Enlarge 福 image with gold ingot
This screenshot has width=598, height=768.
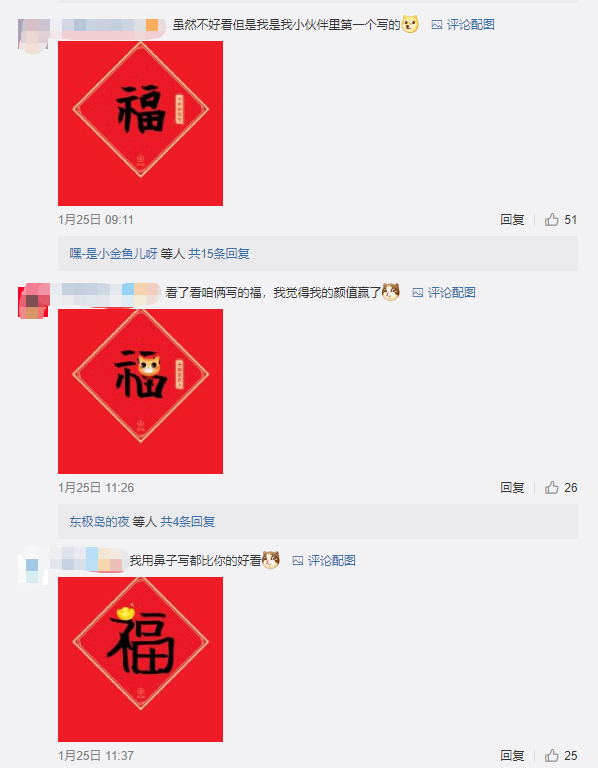[x=141, y=659]
